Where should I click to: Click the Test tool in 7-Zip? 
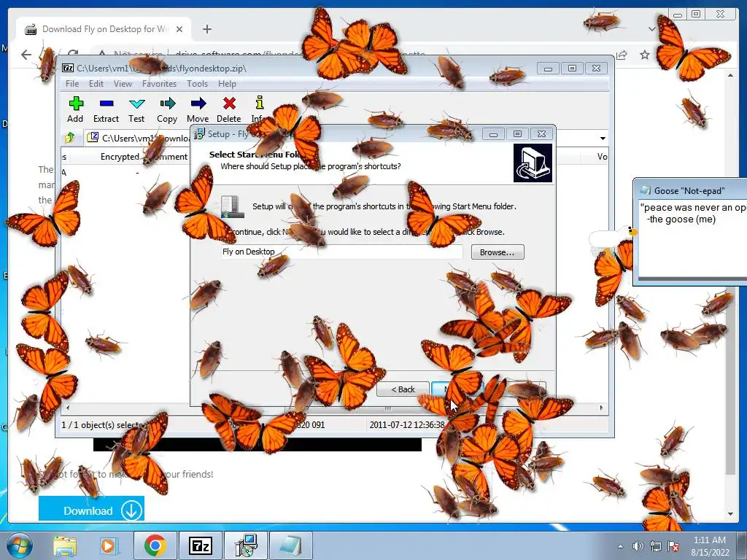coord(136,109)
